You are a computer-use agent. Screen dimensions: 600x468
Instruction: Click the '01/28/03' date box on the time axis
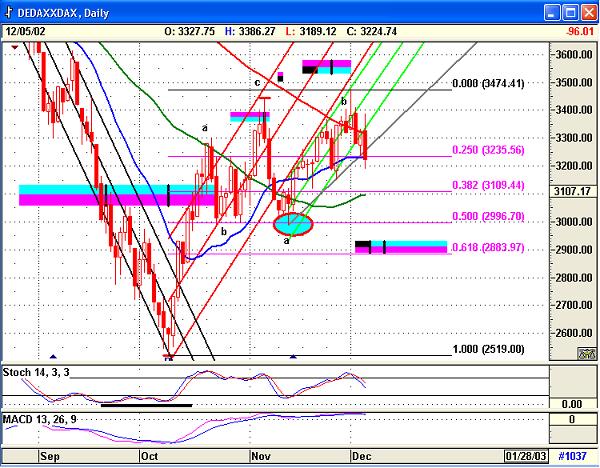[x=525, y=456]
